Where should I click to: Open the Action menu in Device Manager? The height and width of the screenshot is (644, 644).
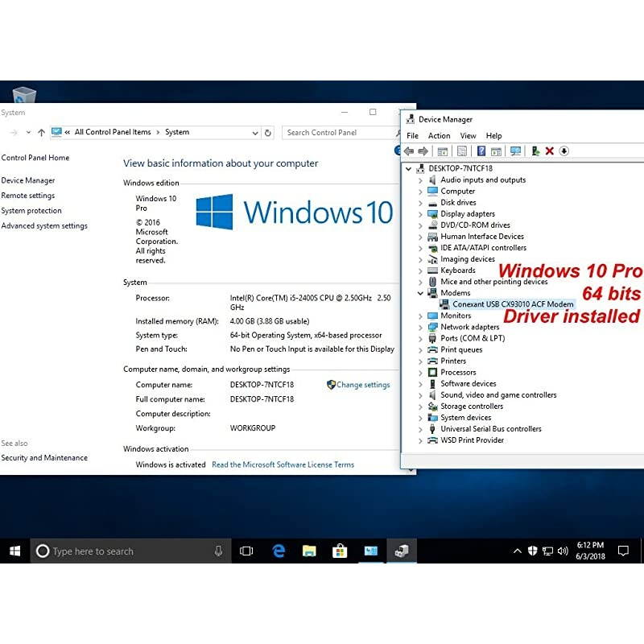coord(439,136)
